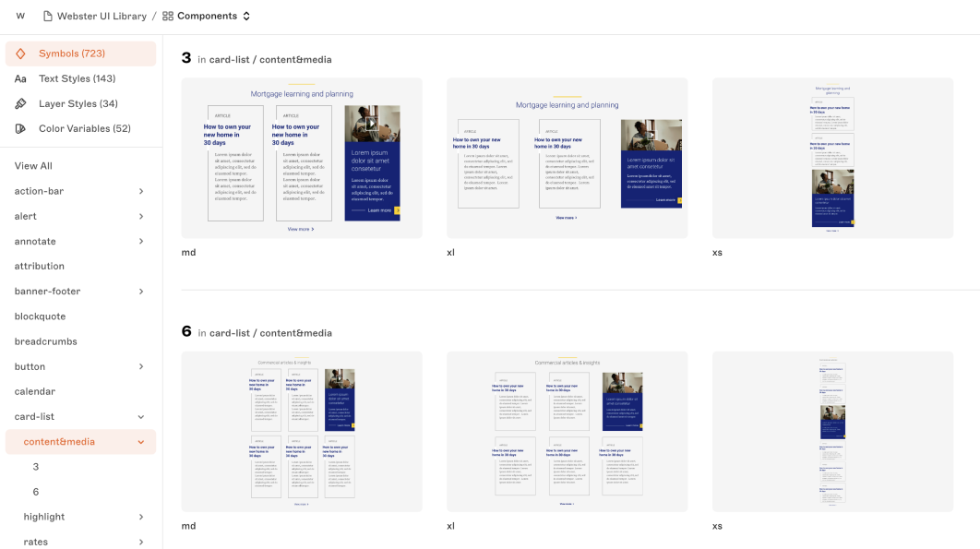Image resolution: width=980 pixels, height=549 pixels.
Task: Expand the banner-footer group chevron
Action: click(x=141, y=292)
